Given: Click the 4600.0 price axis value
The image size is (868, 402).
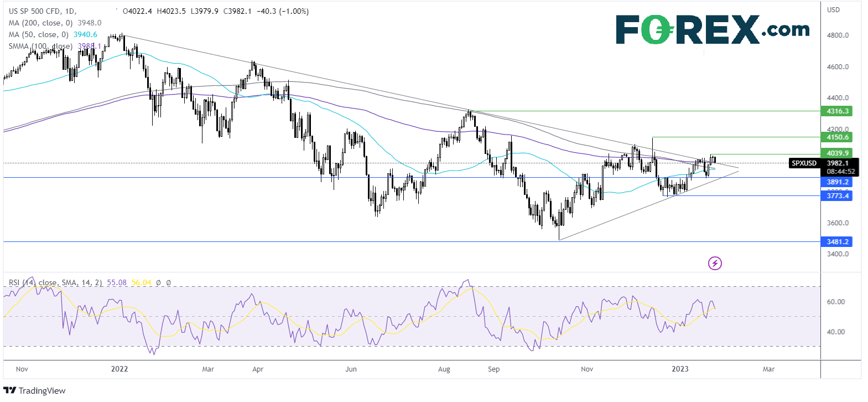Looking at the screenshot, I should click(838, 67).
